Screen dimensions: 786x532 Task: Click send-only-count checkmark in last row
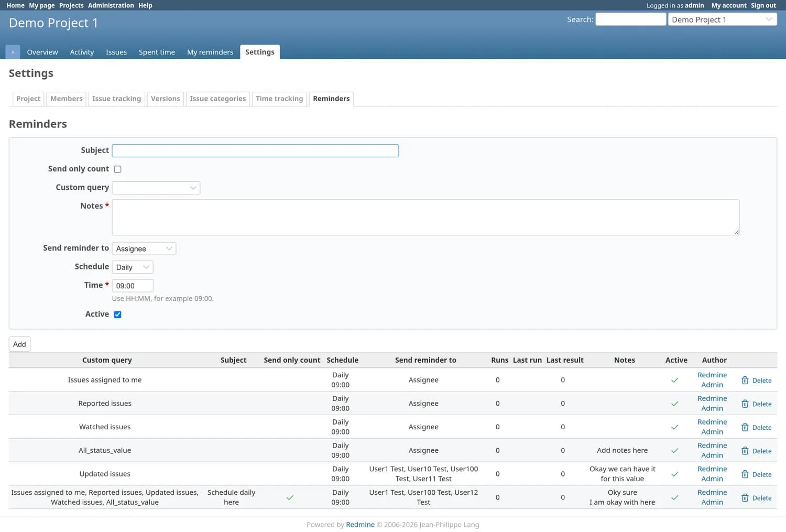click(x=290, y=497)
